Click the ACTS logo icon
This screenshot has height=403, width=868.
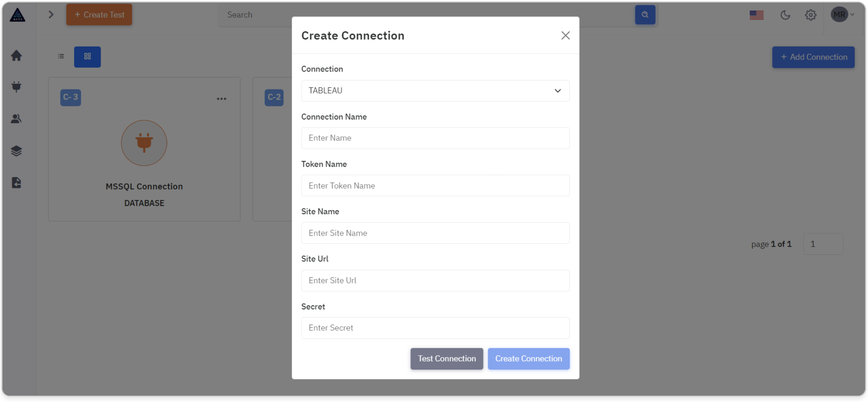[x=17, y=15]
